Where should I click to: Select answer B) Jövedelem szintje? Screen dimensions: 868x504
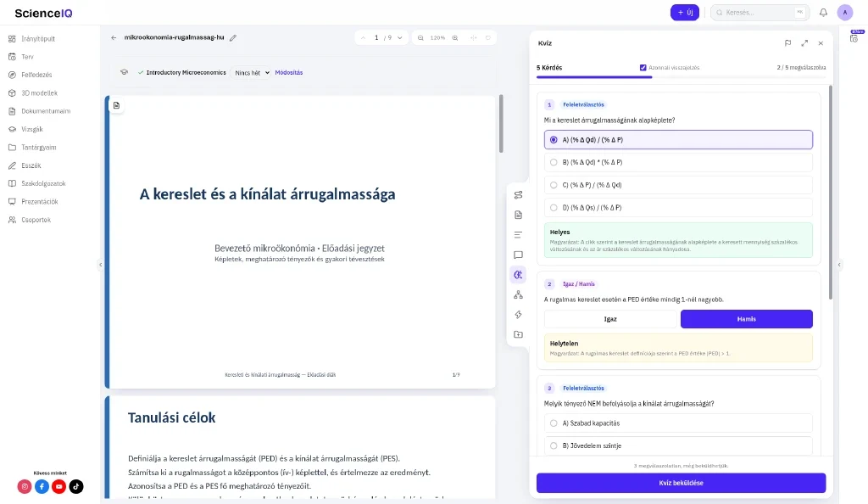pos(678,445)
